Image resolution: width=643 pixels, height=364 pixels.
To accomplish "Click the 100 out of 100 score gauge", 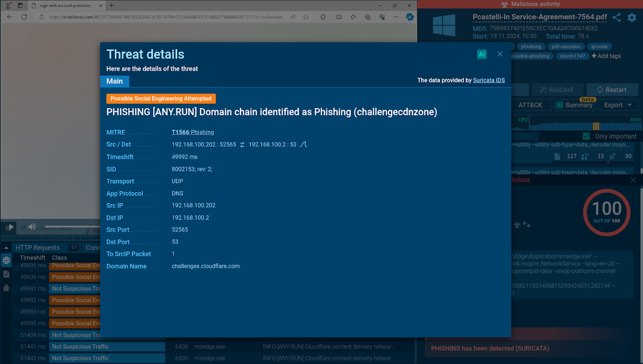I will click(607, 213).
